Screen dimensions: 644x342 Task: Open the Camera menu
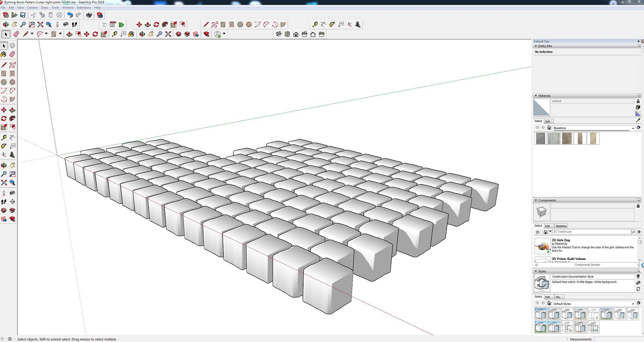click(x=32, y=7)
